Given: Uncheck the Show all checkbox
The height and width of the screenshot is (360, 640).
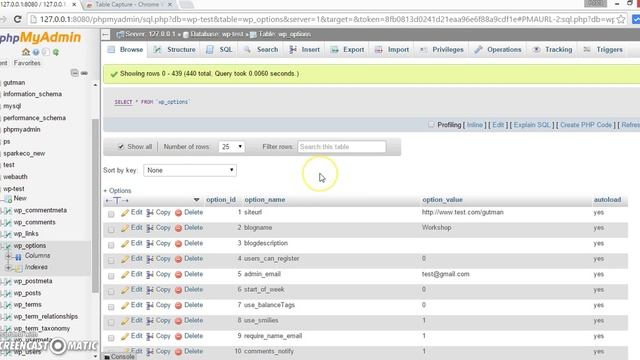Looking at the screenshot, I should coord(121,147).
